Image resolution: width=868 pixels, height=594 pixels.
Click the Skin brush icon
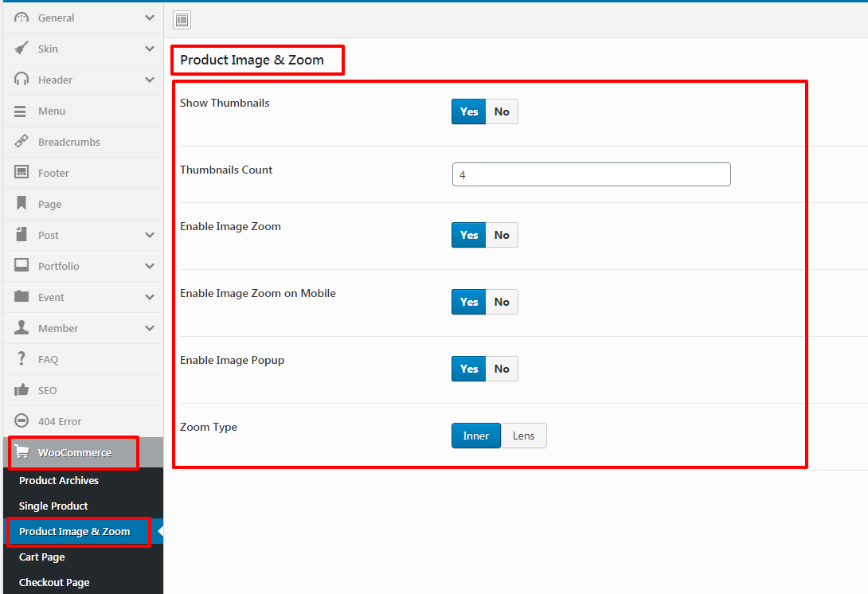(x=22, y=49)
